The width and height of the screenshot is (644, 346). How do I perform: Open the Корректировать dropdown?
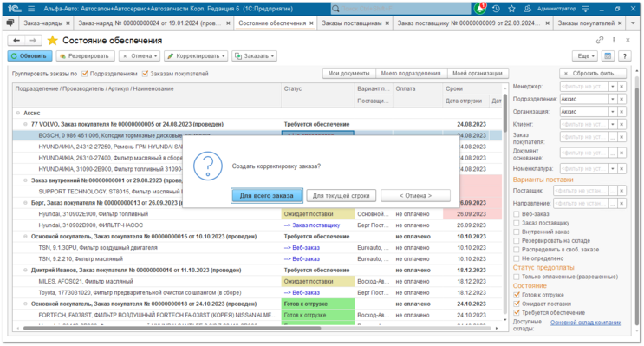click(197, 55)
